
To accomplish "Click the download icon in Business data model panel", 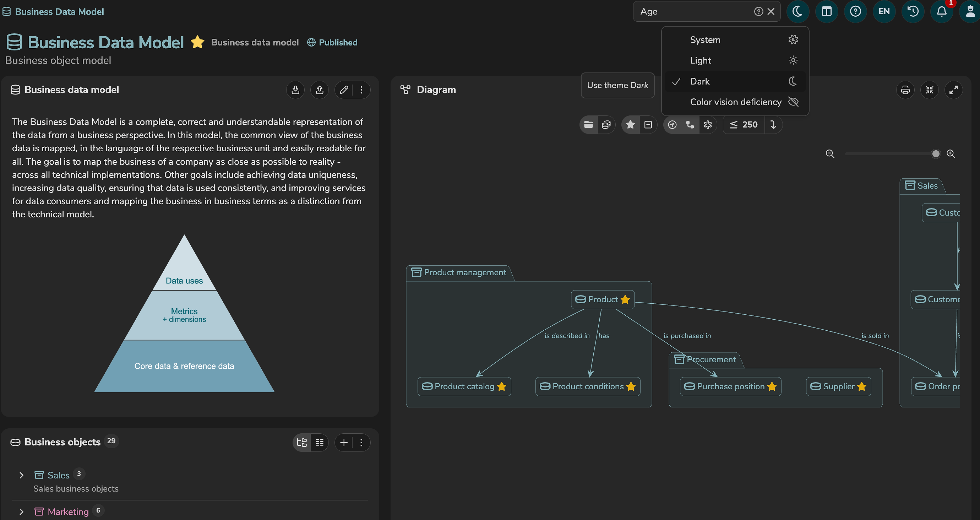I will click(x=295, y=90).
